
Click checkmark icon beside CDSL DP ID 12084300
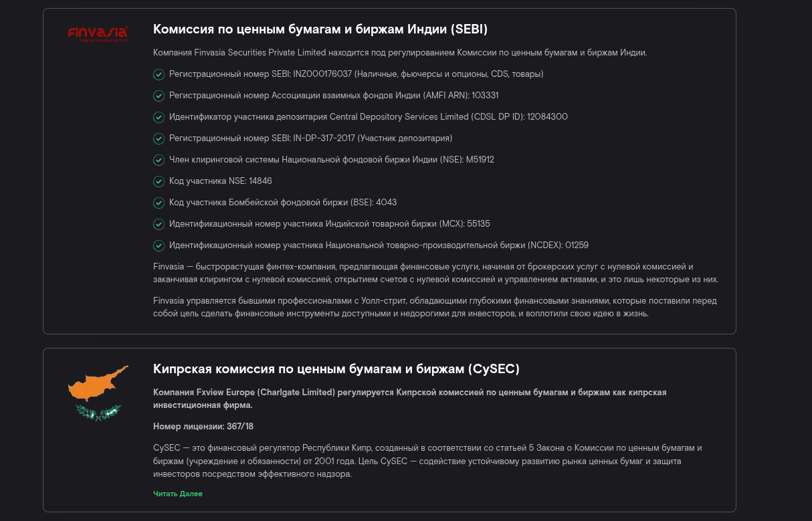[x=159, y=117]
